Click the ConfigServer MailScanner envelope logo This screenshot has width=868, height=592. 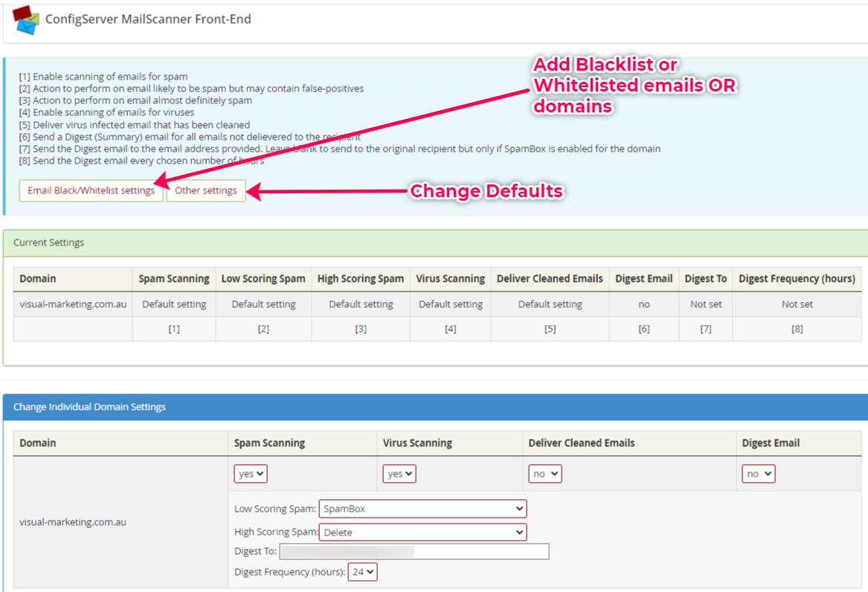[x=25, y=20]
